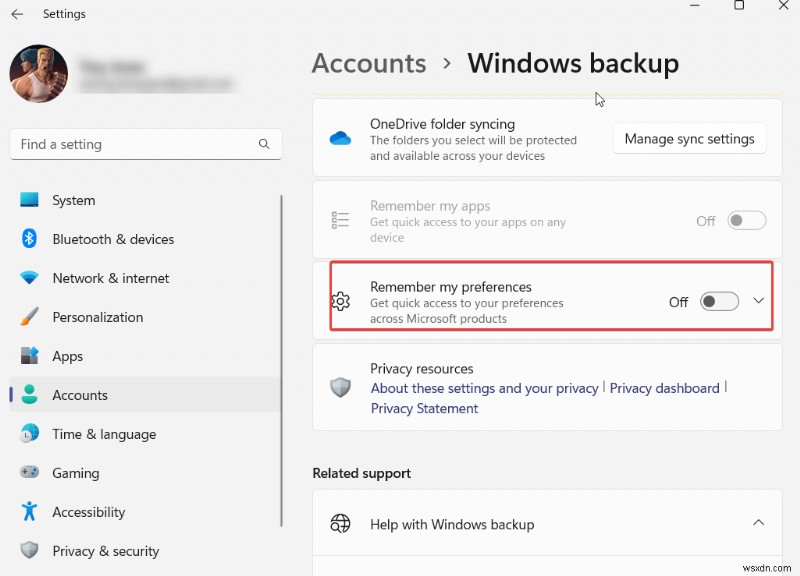Go to Accessibility settings
Screen dimensions: 800x576
tap(145, 511)
